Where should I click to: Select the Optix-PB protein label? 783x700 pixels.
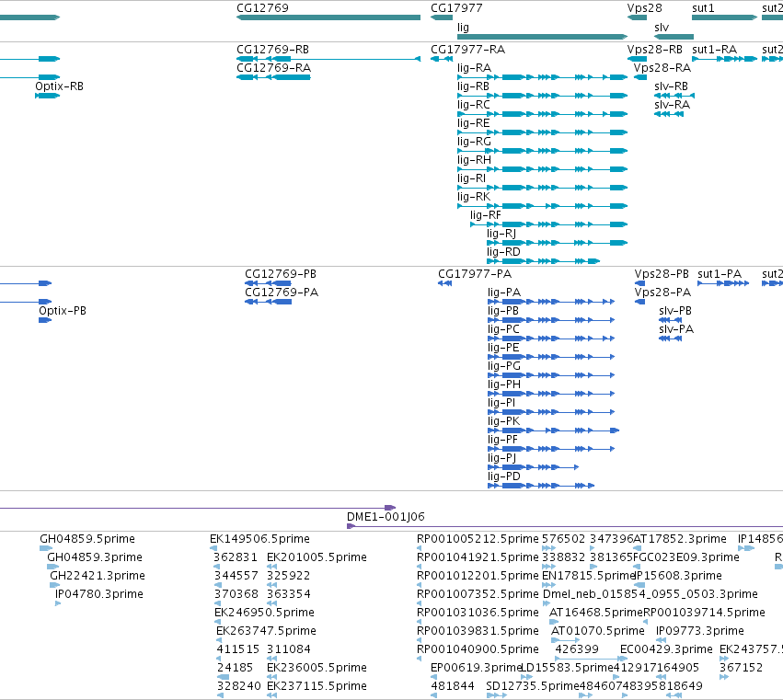(63, 311)
